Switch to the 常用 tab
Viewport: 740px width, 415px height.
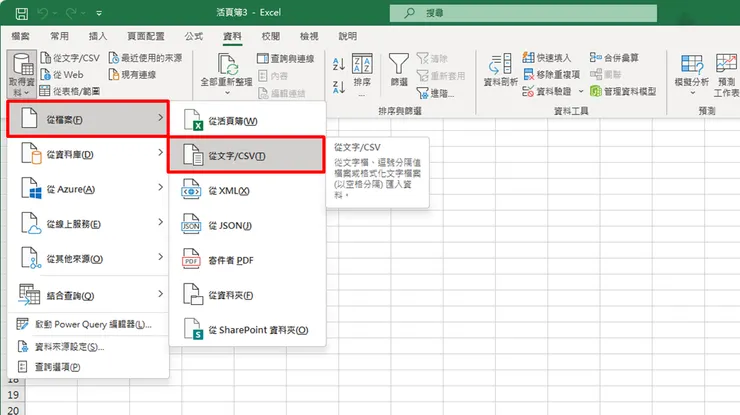[59, 36]
